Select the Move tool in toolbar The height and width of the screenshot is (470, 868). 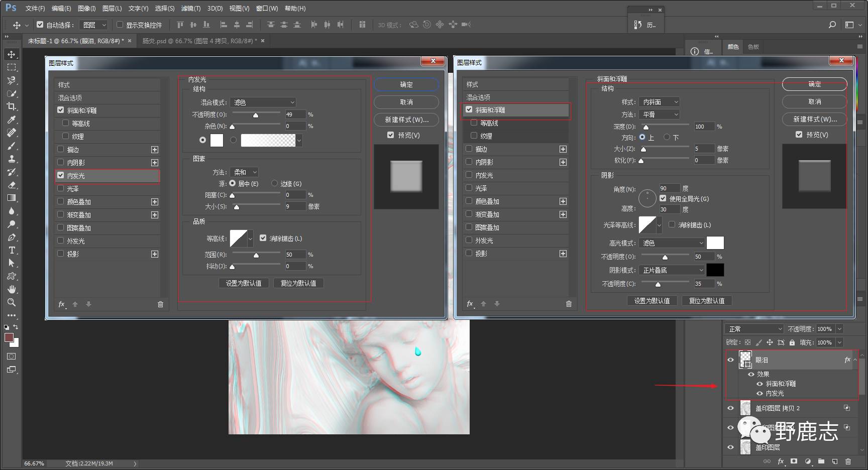coord(11,54)
